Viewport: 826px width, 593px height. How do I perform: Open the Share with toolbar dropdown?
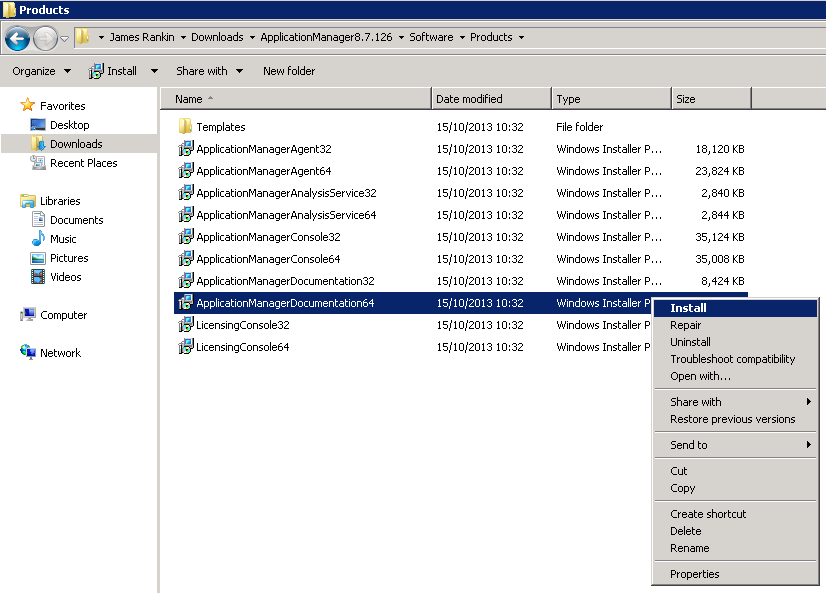tap(210, 71)
